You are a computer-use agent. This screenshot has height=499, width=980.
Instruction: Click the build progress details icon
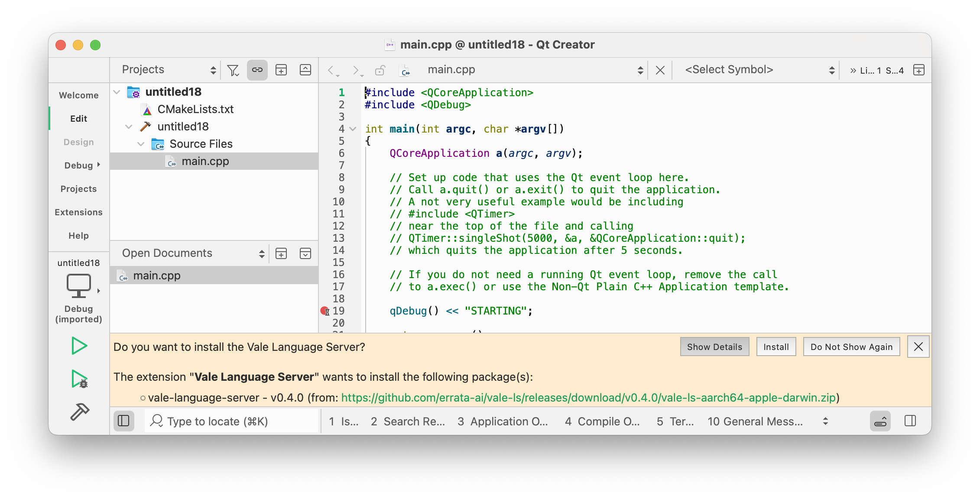click(x=880, y=421)
